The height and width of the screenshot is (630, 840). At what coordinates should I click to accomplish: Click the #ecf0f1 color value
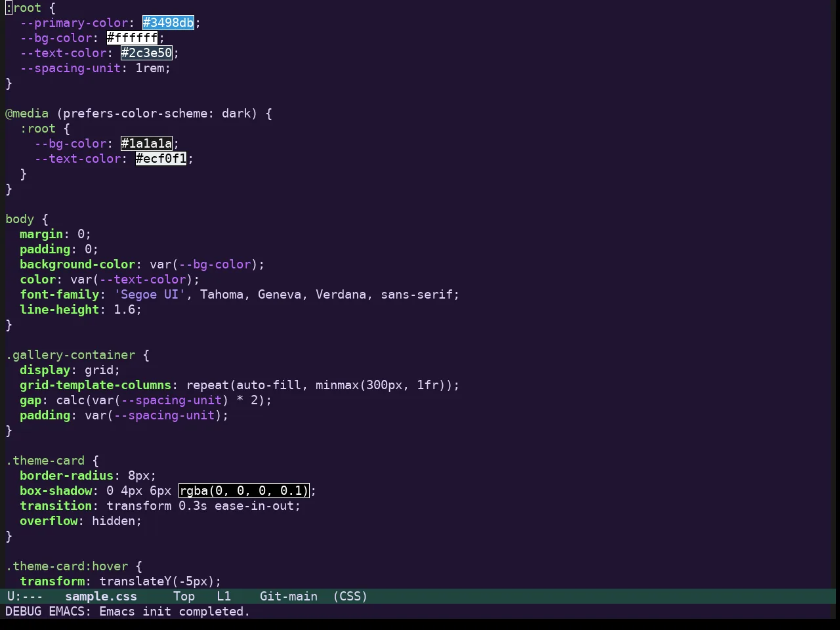click(161, 159)
